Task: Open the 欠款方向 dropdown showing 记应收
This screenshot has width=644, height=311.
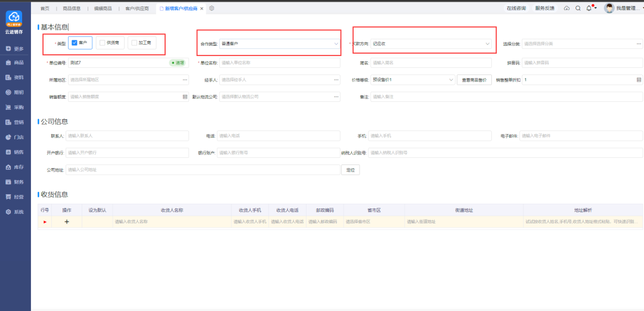Action: click(x=431, y=43)
